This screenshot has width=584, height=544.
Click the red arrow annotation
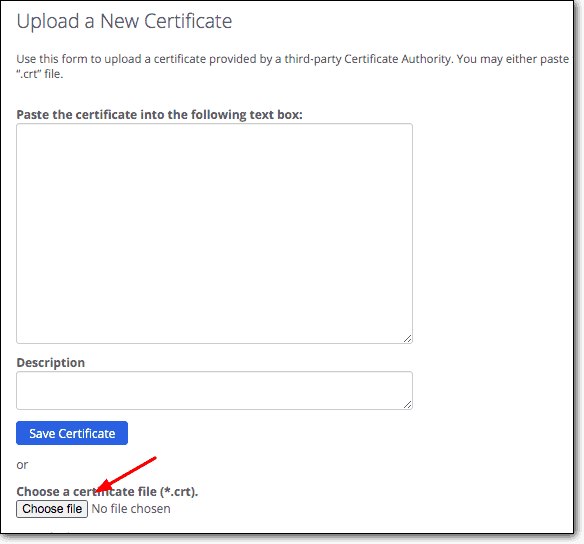[x=126, y=476]
